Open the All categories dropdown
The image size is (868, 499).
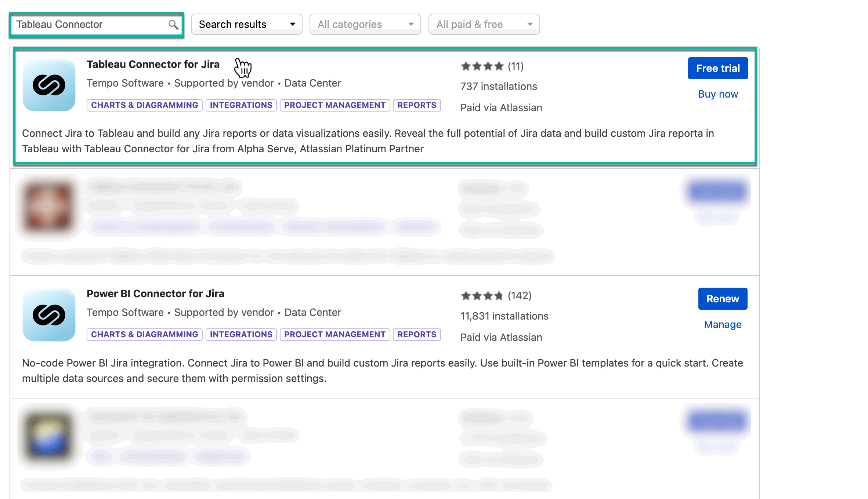point(365,24)
